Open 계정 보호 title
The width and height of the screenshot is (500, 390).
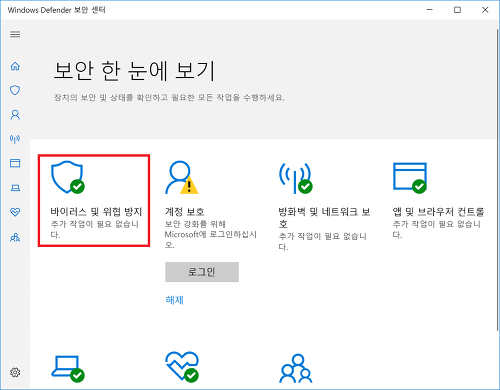[185, 212]
